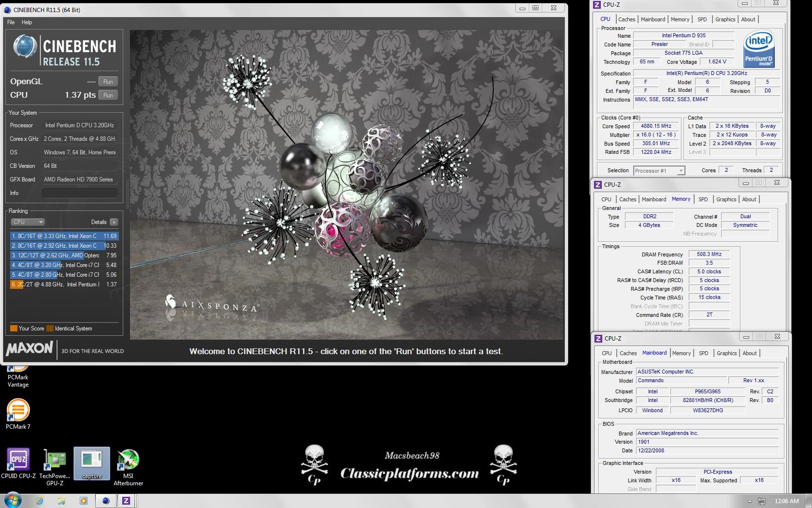Open SPD tab in Memory CPU-Z window

703,199
